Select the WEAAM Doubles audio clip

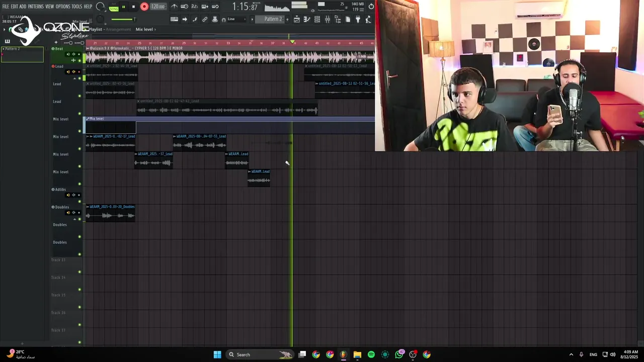point(111,213)
